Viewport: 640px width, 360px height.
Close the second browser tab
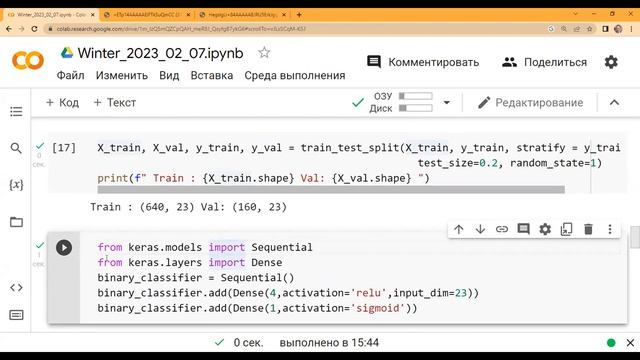coord(188,15)
